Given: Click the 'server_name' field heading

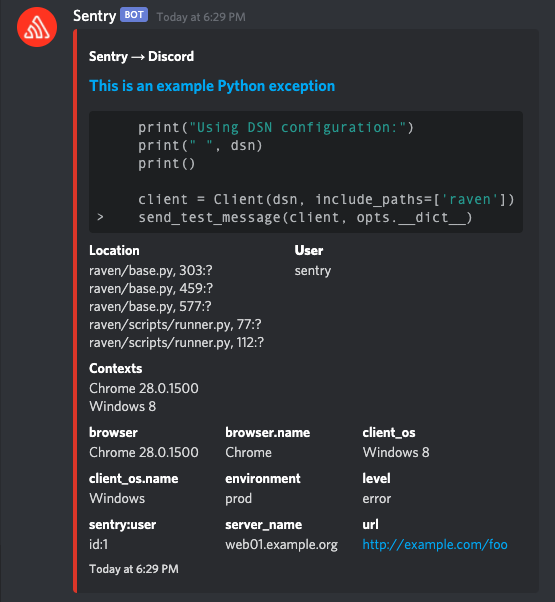Looking at the screenshot, I should point(263,525).
